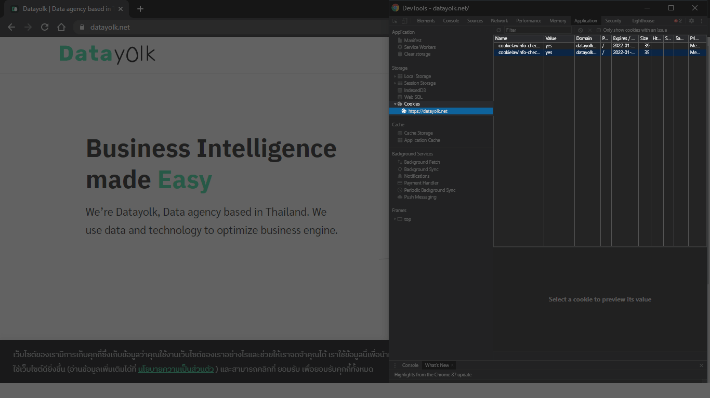Open Cache Storage in the sidebar
The width and height of the screenshot is (710, 398).
pos(418,133)
